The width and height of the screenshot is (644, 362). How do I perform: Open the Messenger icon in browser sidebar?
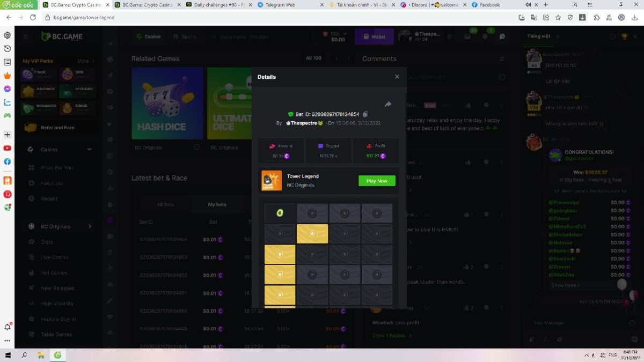8,89
